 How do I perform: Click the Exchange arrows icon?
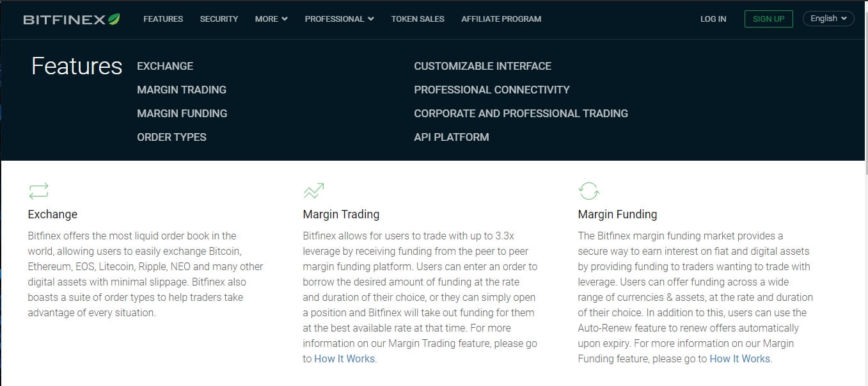coord(38,190)
